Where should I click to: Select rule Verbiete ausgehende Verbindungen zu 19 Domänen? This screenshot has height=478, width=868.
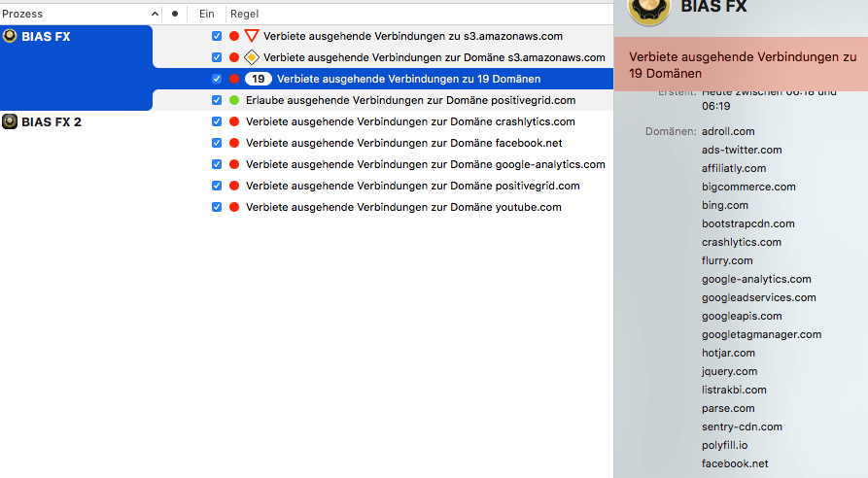(408, 79)
